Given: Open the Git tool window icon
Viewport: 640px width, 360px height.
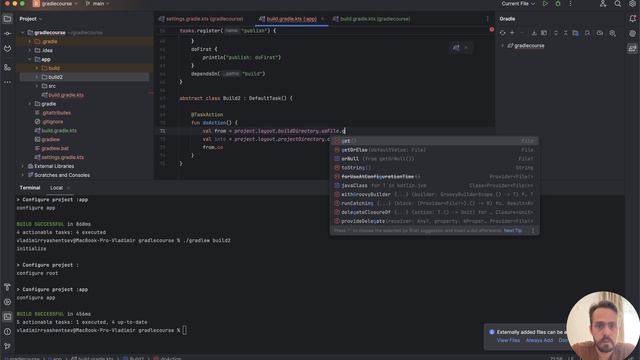Looking at the screenshot, I should point(7,346).
